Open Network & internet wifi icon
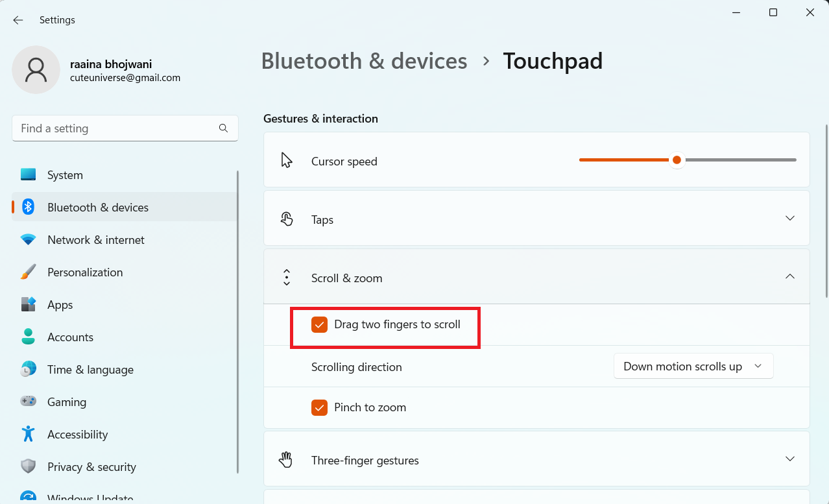Viewport: 829px width, 504px height. pyautogui.click(x=28, y=239)
